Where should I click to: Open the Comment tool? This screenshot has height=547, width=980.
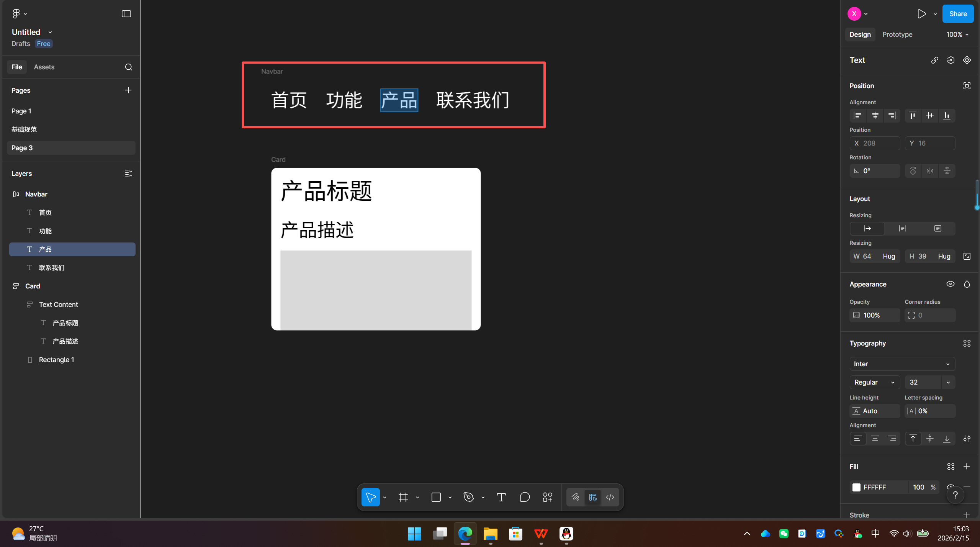524,497
